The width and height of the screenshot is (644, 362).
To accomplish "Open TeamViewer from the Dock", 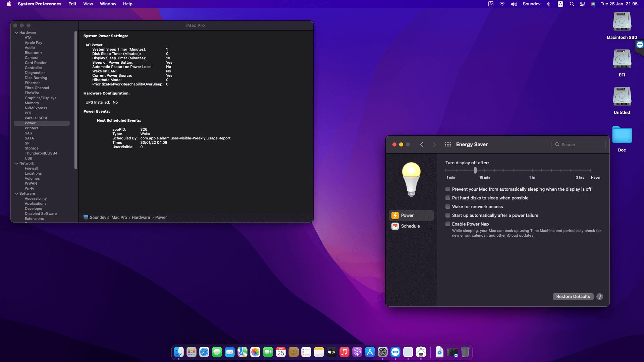I will [395, 352].
